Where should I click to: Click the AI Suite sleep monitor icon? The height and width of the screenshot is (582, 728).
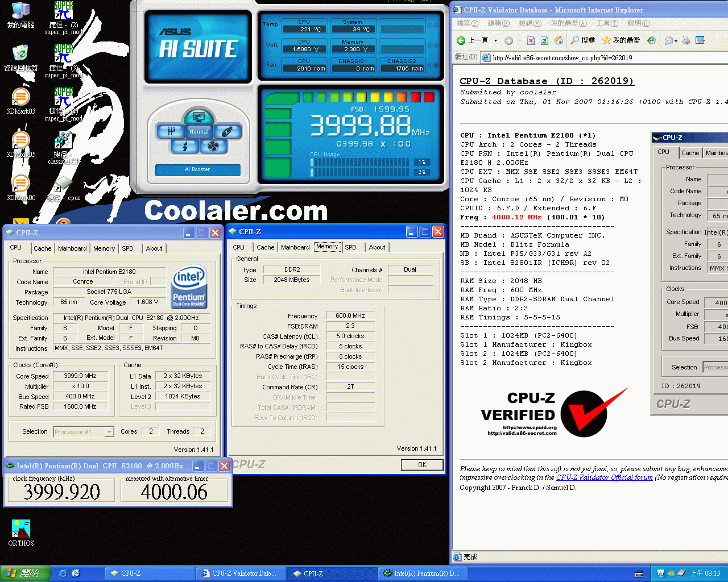point(198,117)
